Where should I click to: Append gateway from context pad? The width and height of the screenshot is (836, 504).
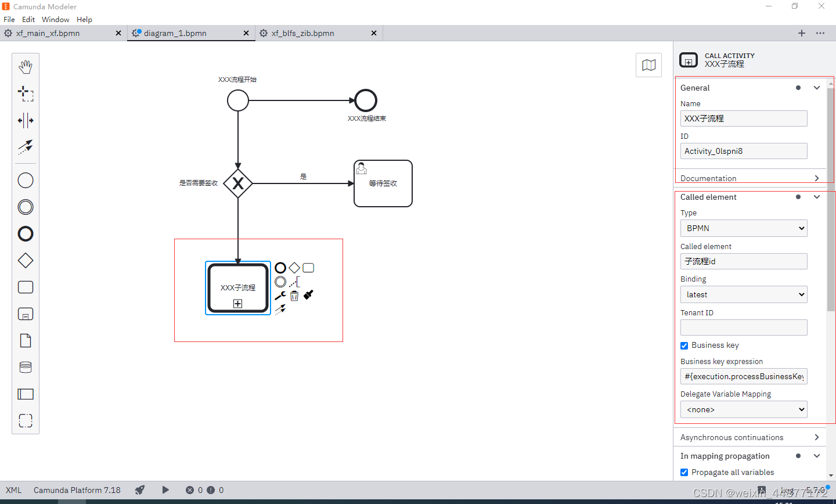(x=294, y=268)
